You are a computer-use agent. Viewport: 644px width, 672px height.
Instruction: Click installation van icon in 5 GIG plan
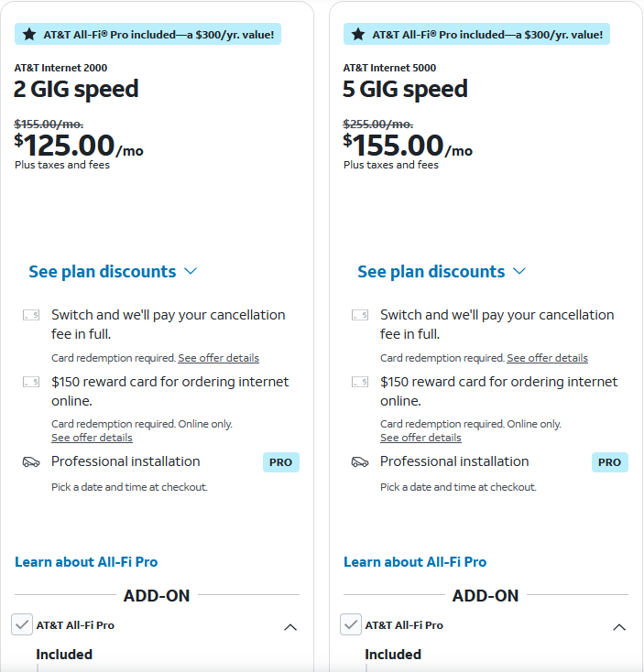pyautogui.click(x=360, y=462)
